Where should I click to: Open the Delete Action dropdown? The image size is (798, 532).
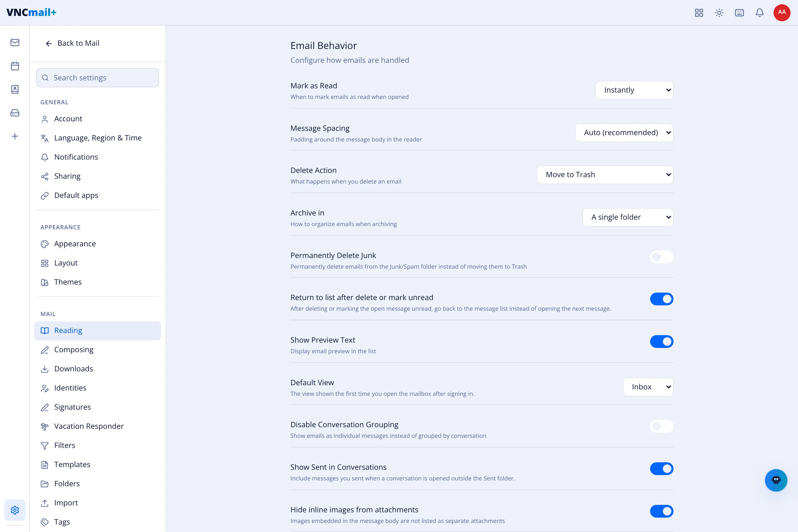click(x=605, y=175)
